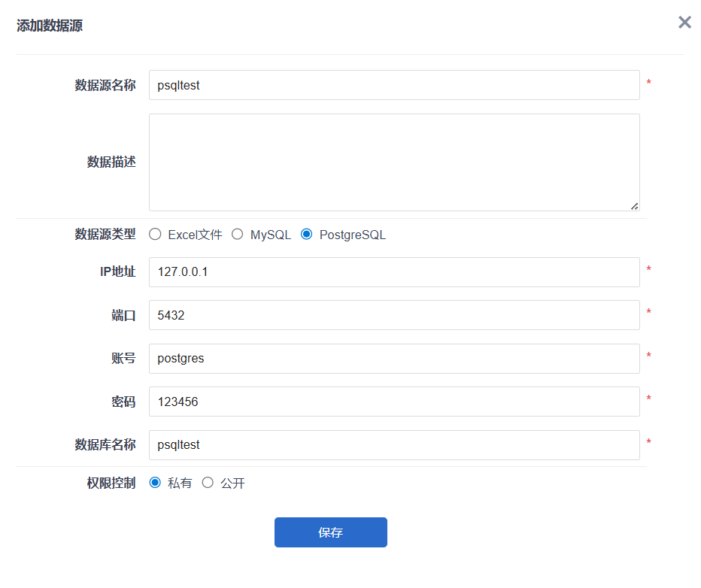Focus the 数据描述 text area

click(x=394, y=162)
